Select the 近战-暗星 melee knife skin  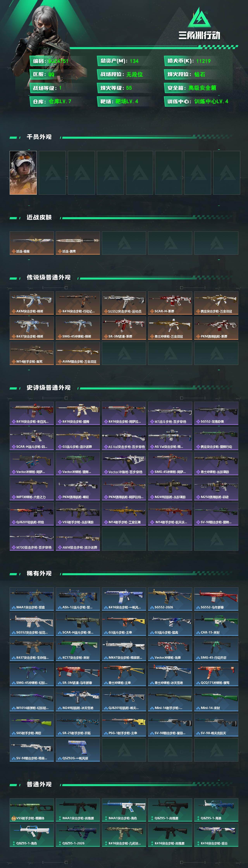[32, 243]
